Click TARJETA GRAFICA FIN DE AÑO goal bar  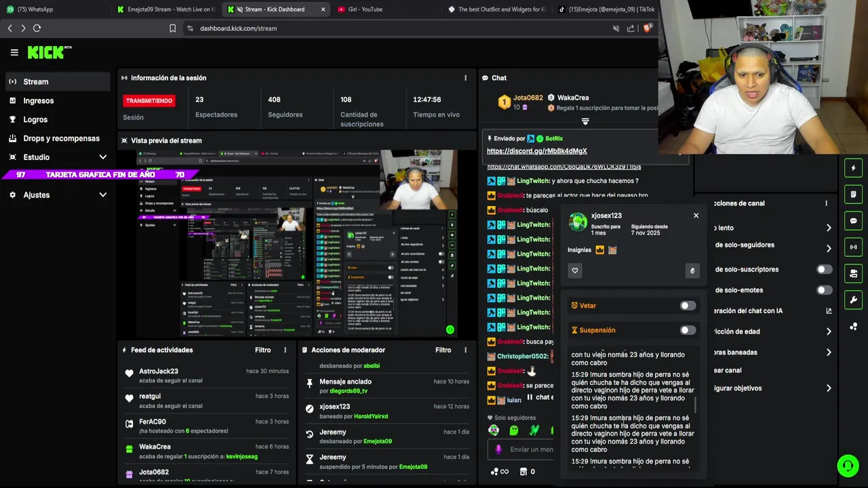(100, 175)
